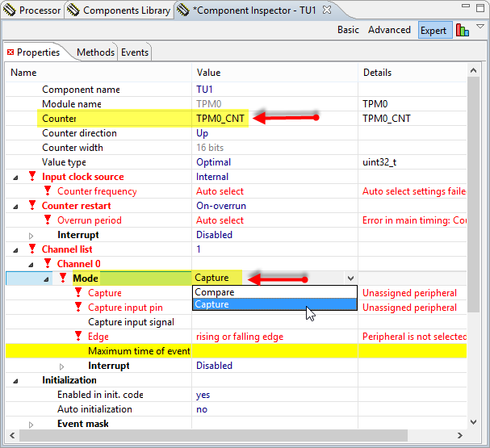Click the error icon next to Counter frequency
490x448 pixels.
pos(48,191)
